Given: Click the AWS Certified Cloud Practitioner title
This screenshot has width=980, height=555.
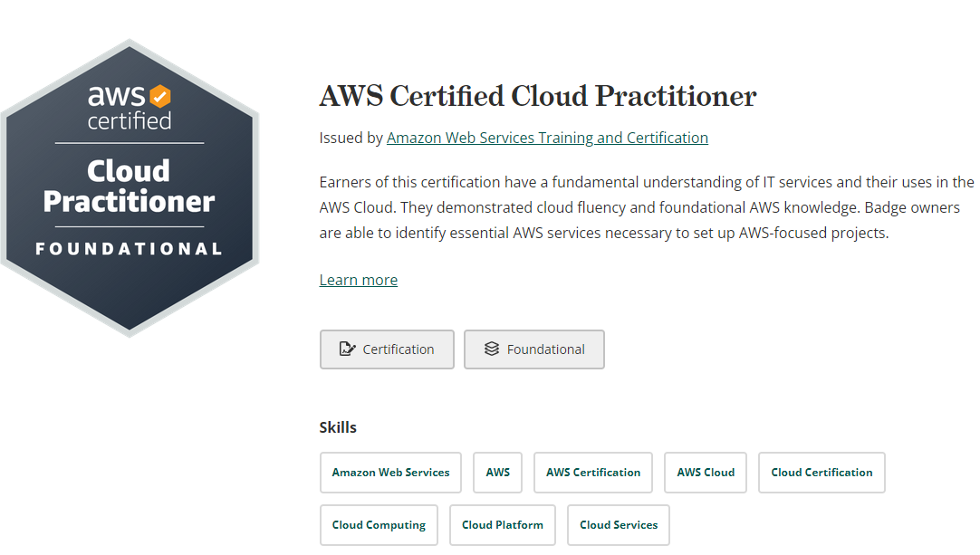Looking at the screenshot, I should click(x=536, y=96).
